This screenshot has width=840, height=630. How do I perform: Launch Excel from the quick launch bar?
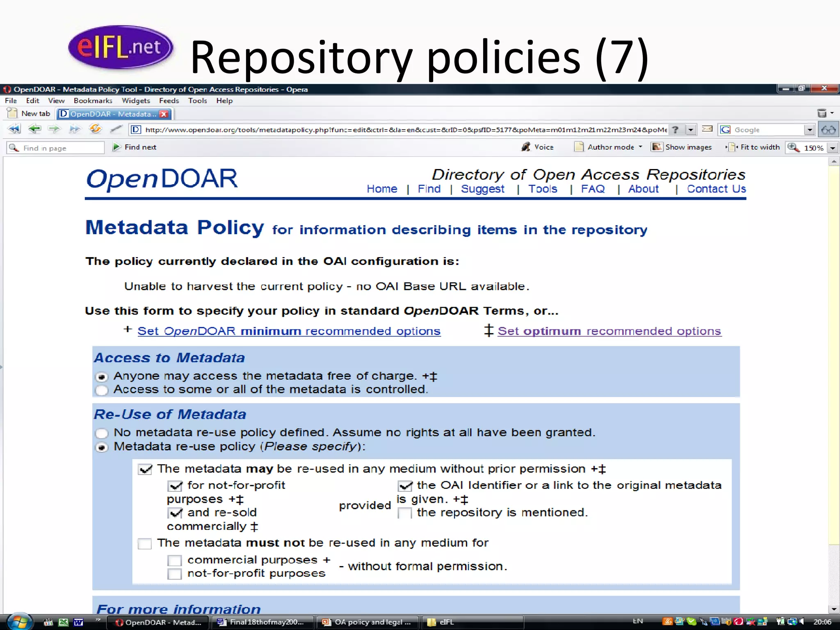pos(63,622)
